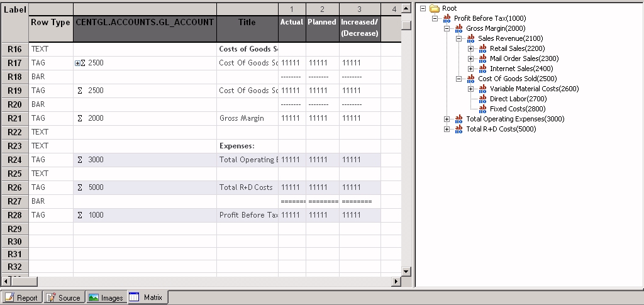Viewport: 644px width, 305px height.
Task: Expand Variable Material Costs(2600) node
Action: [470, 89]
